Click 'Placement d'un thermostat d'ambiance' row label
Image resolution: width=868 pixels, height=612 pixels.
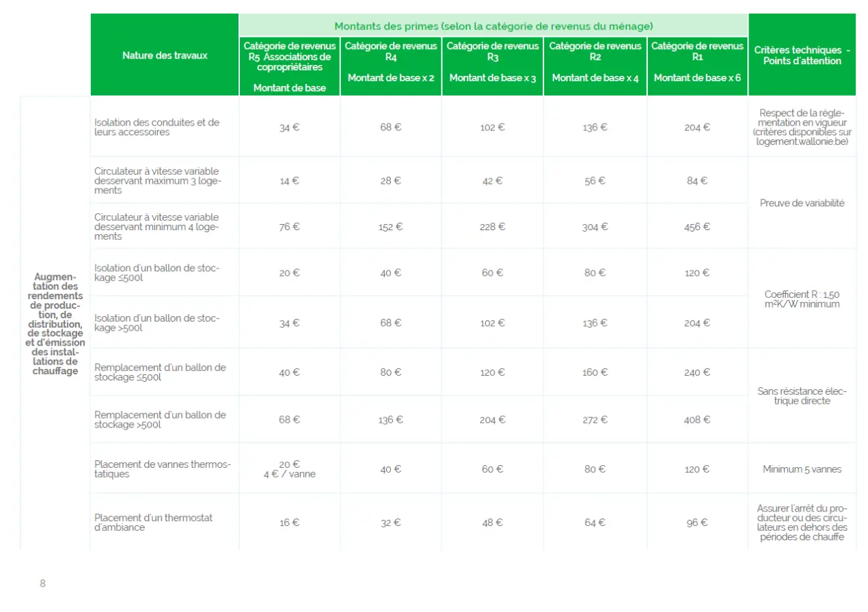click(153, 523)
